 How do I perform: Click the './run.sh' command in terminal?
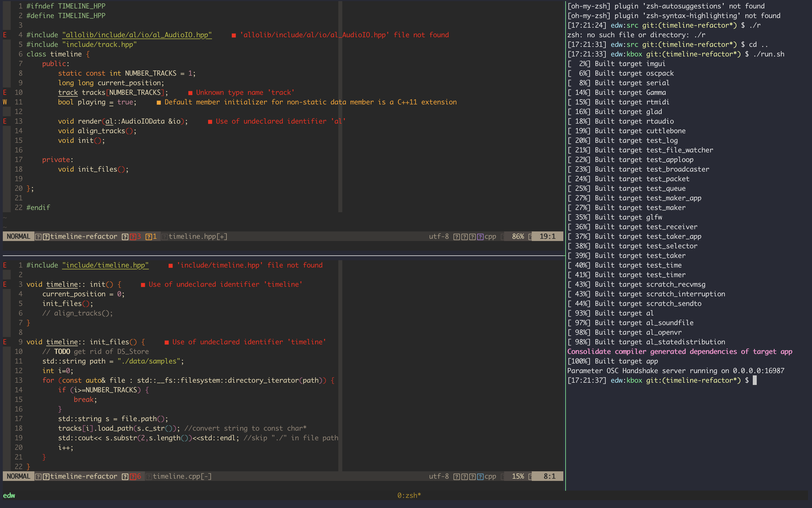tap(769, 54)
